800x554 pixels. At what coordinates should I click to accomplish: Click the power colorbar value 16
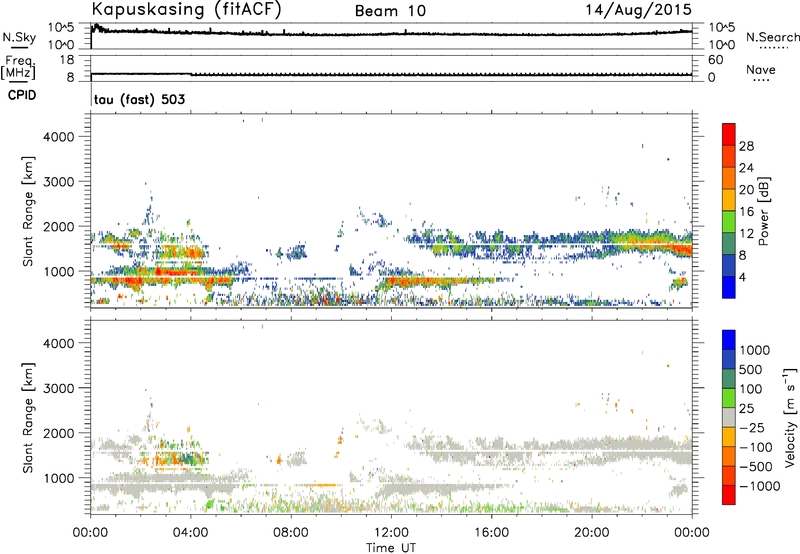point(746,212)
